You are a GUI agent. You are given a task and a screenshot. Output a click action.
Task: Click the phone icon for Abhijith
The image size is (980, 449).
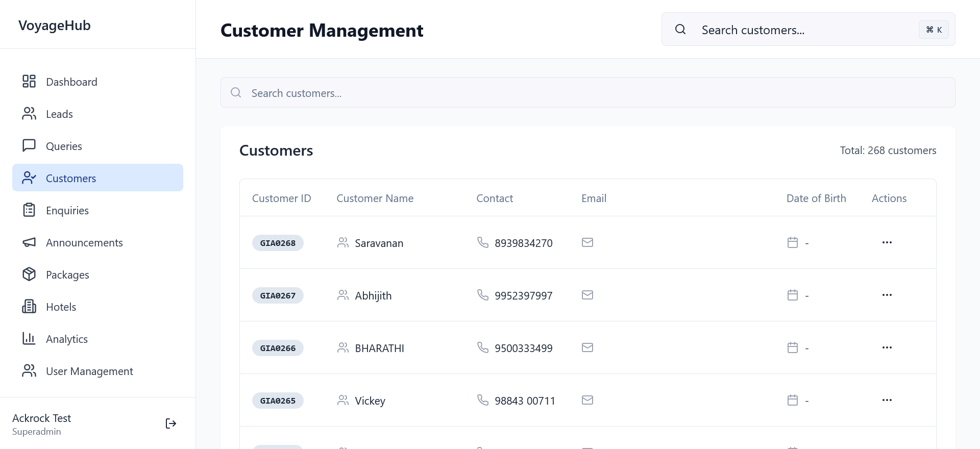tap(483, 294)
